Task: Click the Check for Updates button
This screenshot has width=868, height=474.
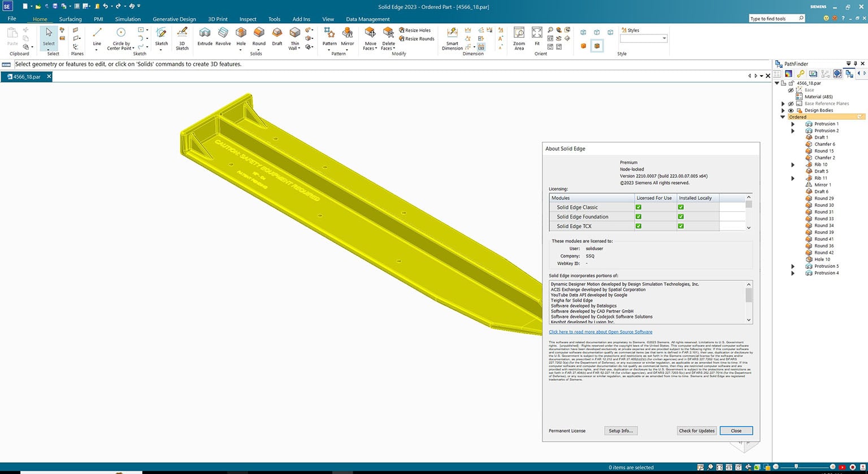Action: [697, 430]
